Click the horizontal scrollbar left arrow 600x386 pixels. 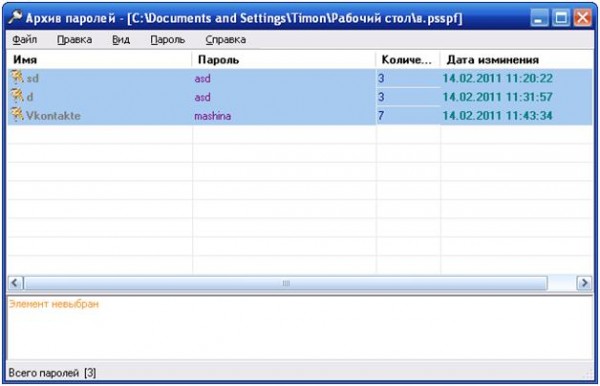pyautogui.click(x=15, y=283)
